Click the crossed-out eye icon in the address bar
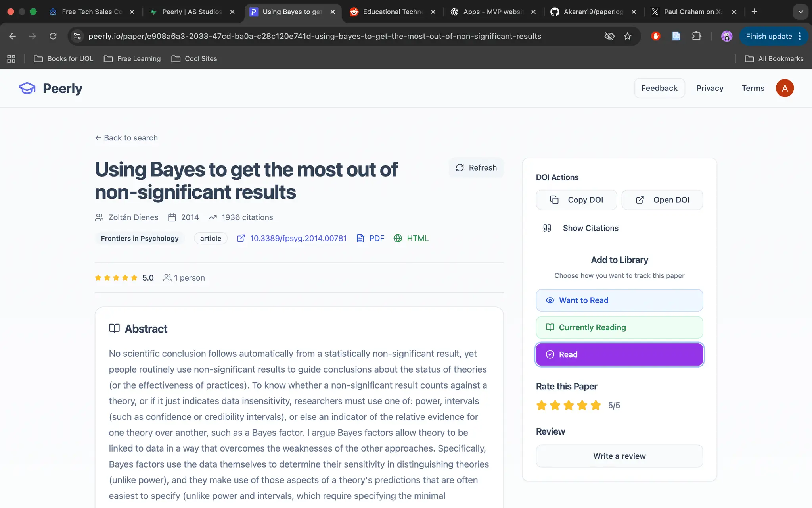Image resolution: width=812 pixels, height=508 pixels. click(609, 36)
